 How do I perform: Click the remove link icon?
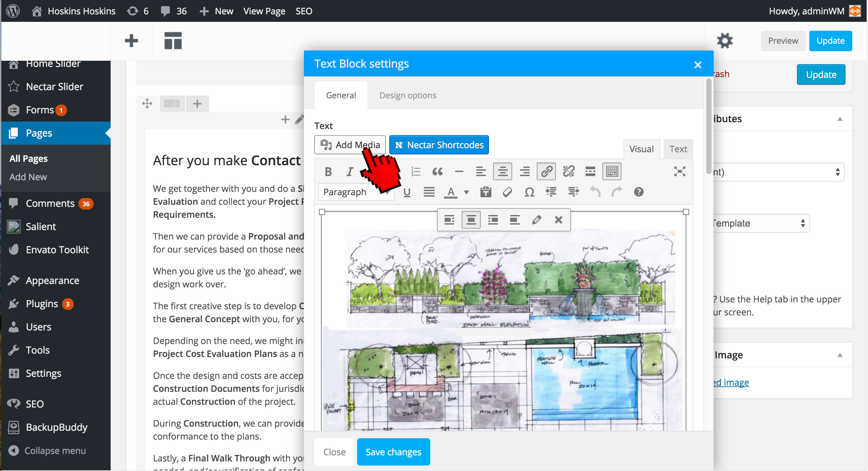[568, 171]
